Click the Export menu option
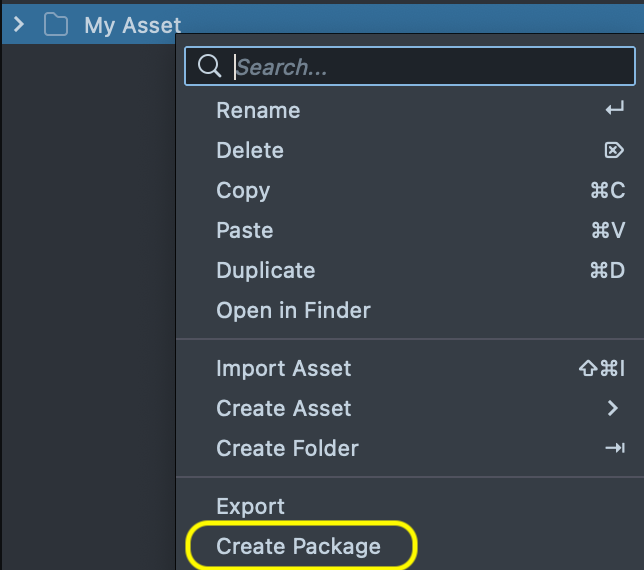 [x=251, y=506]
